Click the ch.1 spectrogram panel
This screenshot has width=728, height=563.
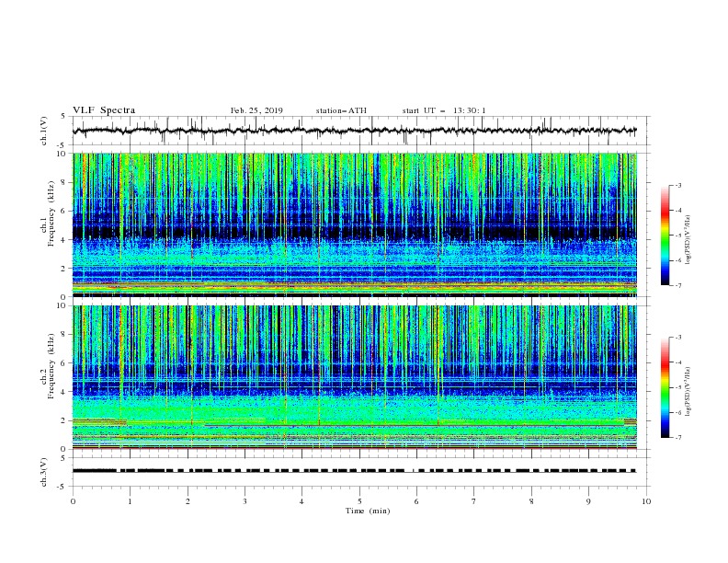[x=355, y=224]
